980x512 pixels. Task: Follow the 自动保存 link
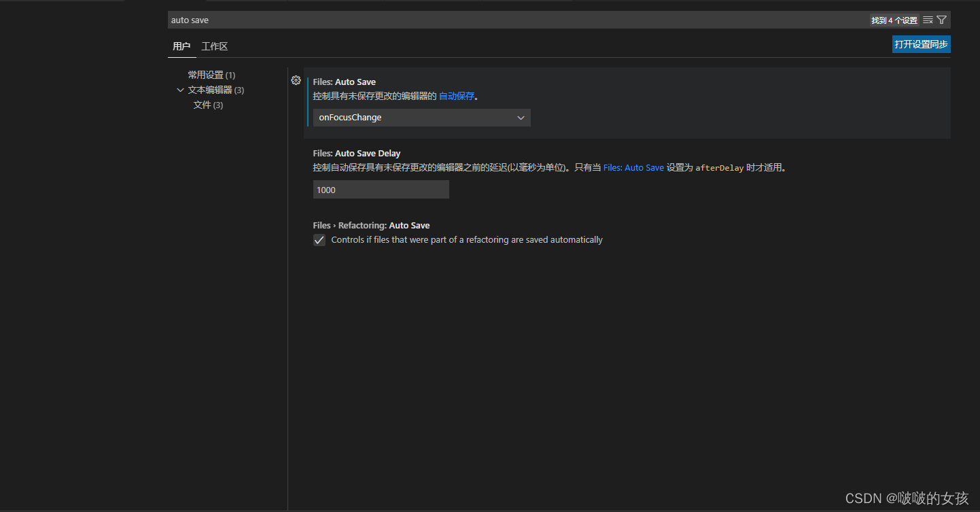[457, 97]
